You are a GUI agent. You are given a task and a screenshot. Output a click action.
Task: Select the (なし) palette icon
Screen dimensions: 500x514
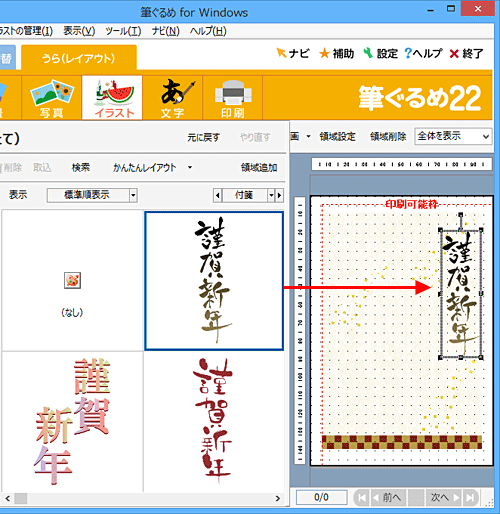(72, 280)
